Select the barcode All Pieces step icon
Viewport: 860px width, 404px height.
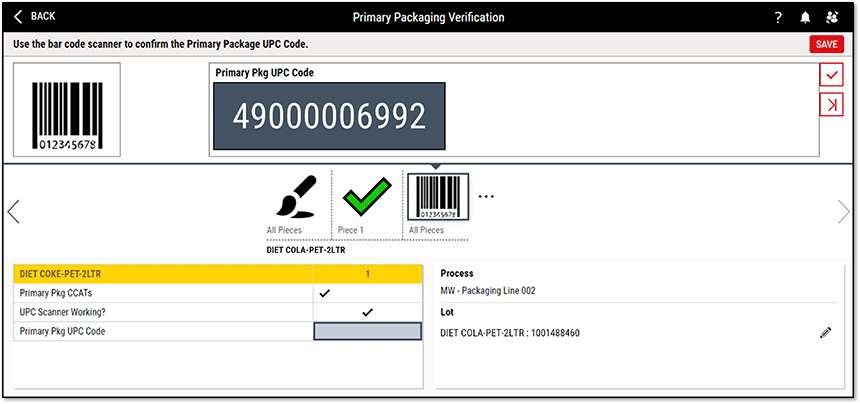[438, 197]
